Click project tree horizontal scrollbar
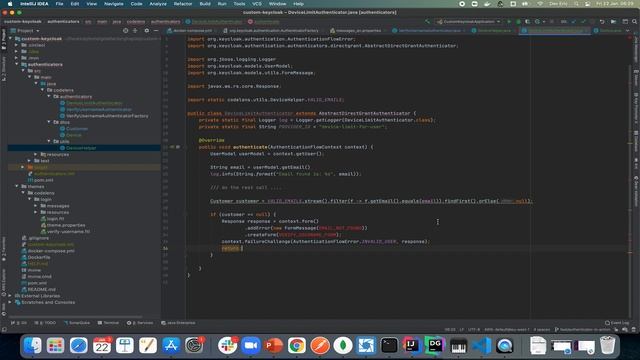Screen dimensions: 640x360 click(x=76, y=317)
